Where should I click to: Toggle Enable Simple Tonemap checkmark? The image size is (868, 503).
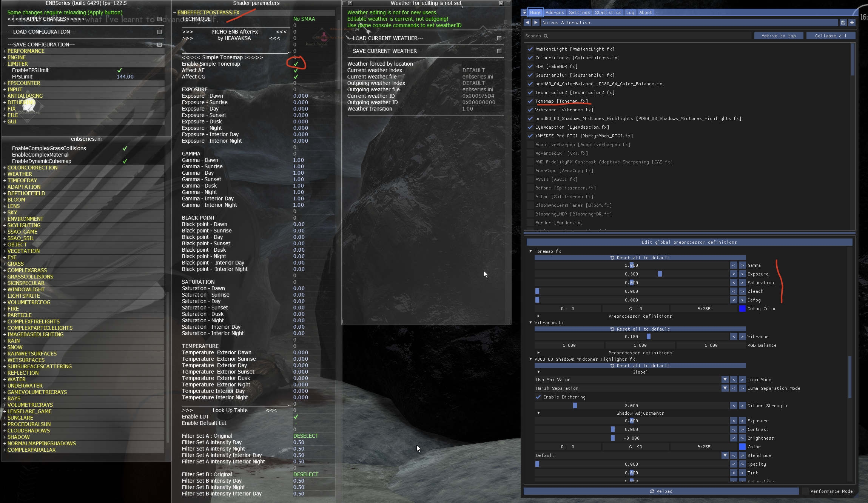coord(296,64)
